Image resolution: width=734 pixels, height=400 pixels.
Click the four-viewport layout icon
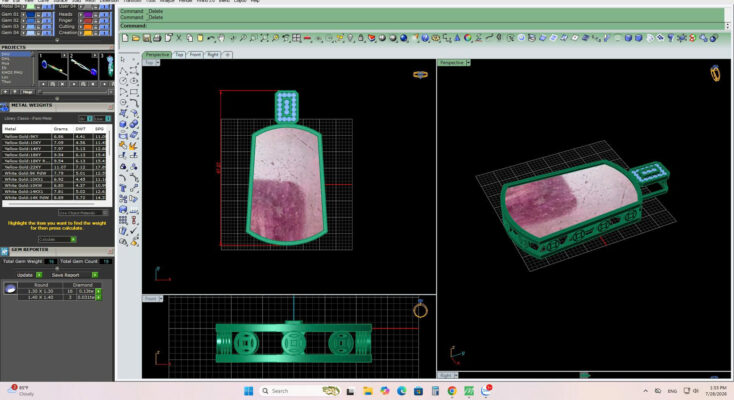(x=297, y=38)
